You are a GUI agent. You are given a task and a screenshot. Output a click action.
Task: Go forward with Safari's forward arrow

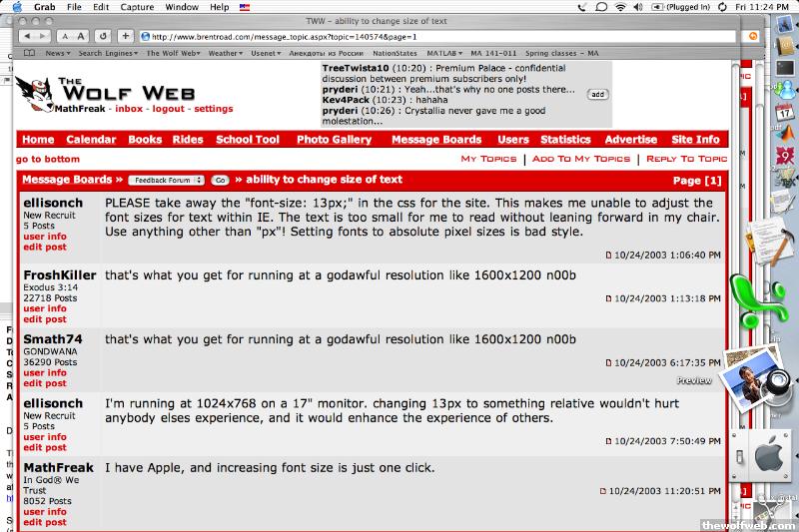[43, 36]
